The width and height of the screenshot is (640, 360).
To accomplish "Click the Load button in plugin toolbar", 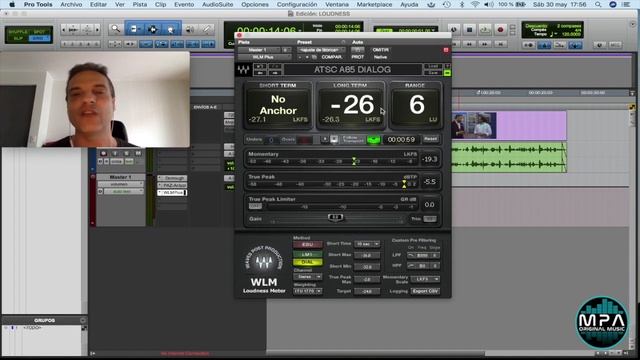I will click(x=432, y=66).
